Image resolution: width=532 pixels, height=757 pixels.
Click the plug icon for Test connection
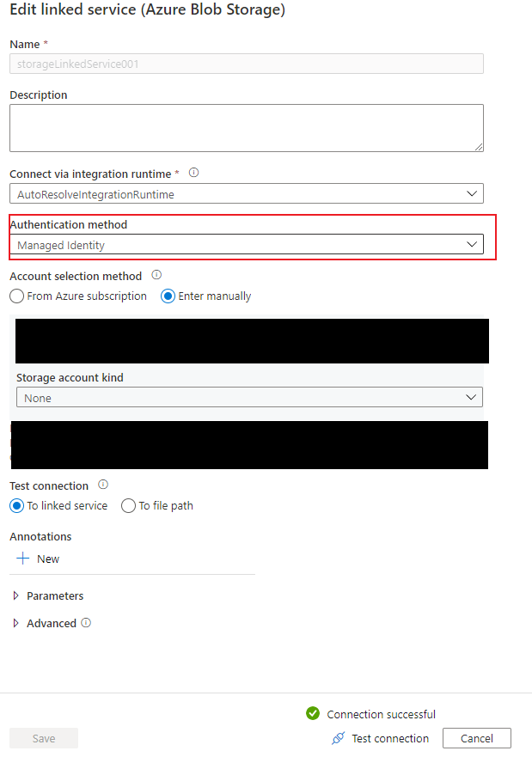coord(338,738)
